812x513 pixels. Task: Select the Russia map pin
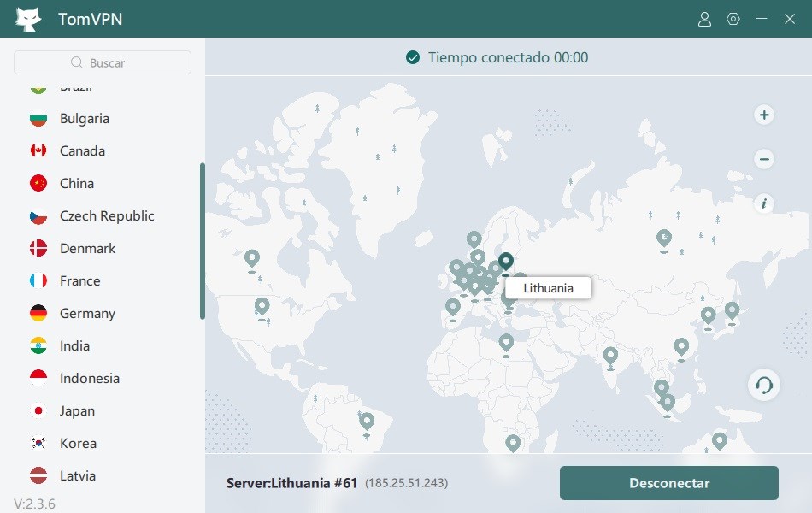coord(664,239)
